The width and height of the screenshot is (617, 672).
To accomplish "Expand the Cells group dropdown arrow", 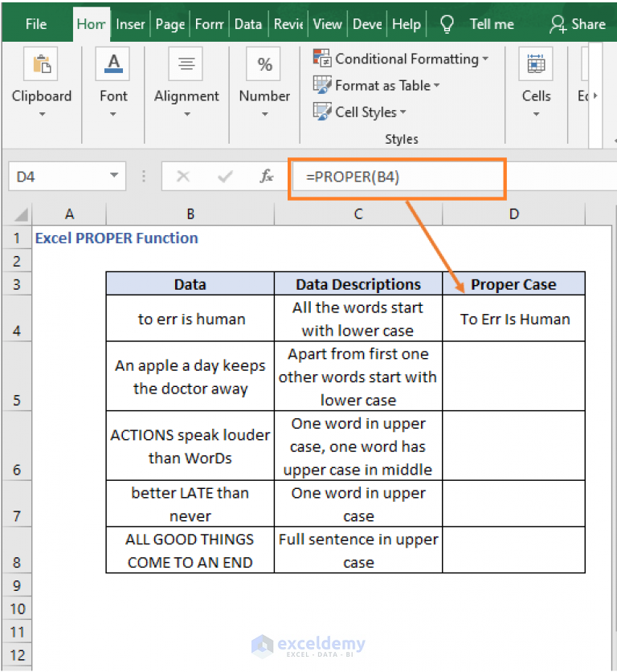I will [x=536, y=114].
